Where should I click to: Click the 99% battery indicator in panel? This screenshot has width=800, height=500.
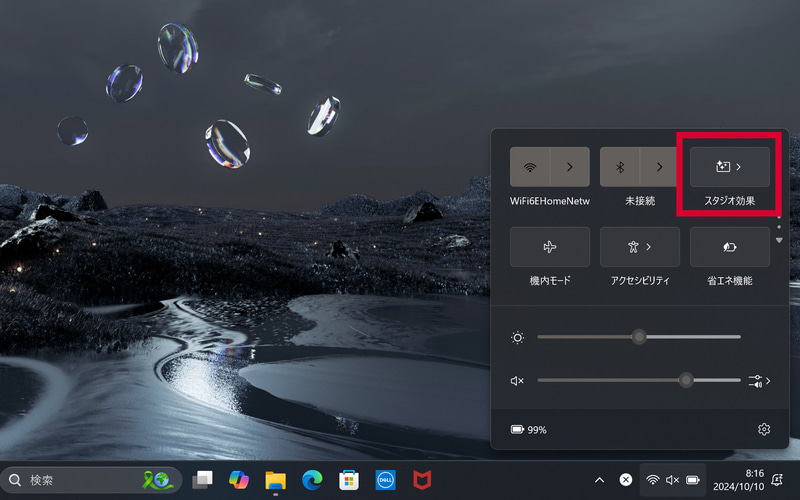click(x=529, y=430)
